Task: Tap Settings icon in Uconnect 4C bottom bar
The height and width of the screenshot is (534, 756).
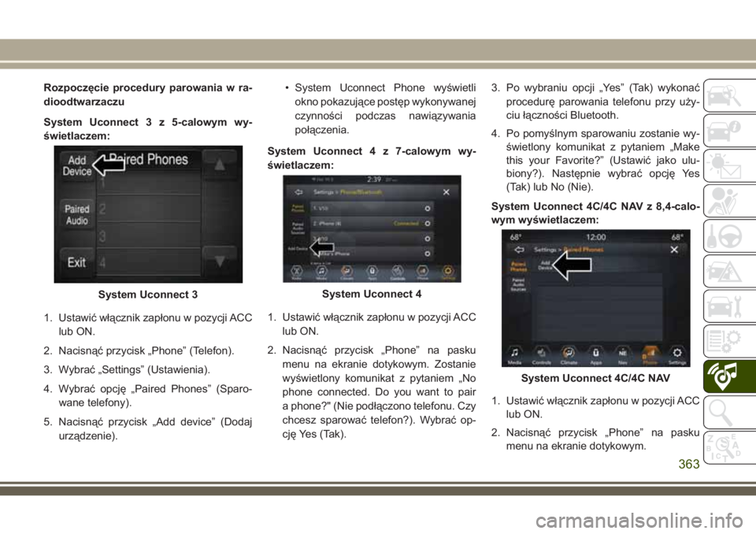Action: coord(677,355)
